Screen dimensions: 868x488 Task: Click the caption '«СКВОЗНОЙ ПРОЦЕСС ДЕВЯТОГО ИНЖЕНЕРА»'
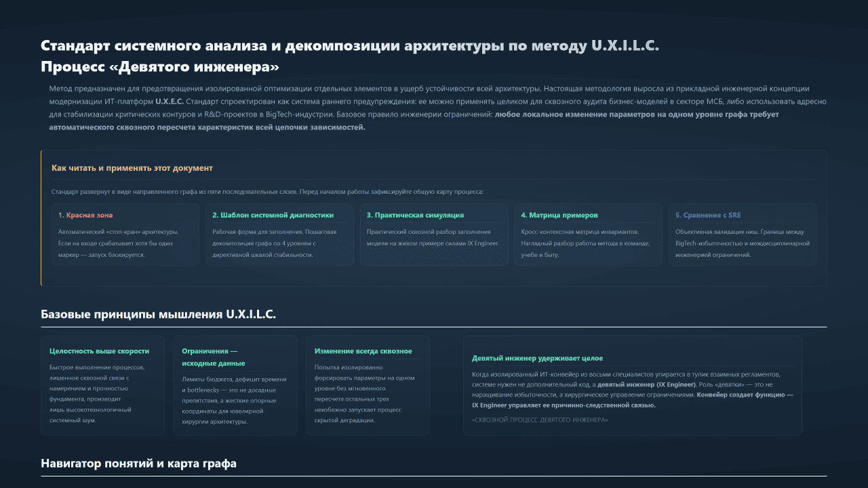[540, 420]
